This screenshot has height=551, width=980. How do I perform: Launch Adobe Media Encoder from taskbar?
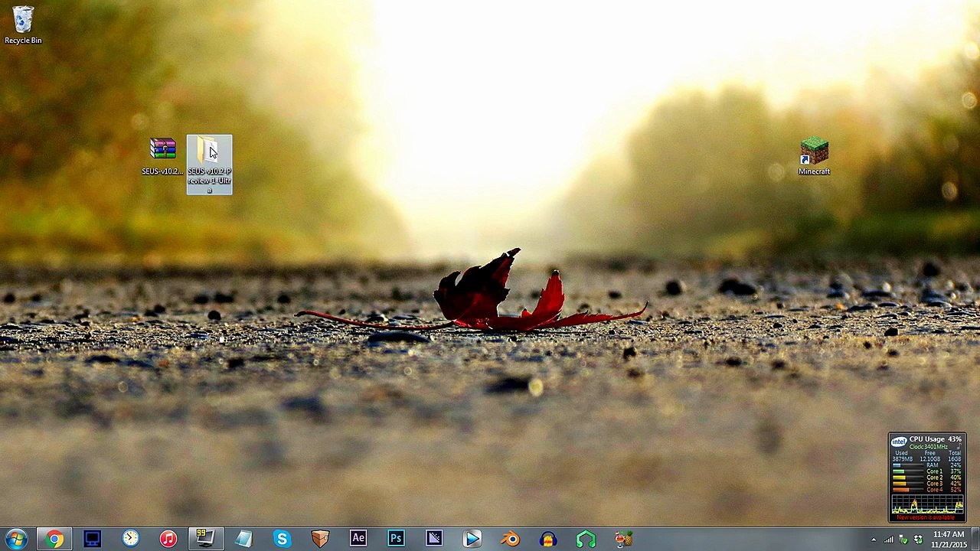(434, 539)
